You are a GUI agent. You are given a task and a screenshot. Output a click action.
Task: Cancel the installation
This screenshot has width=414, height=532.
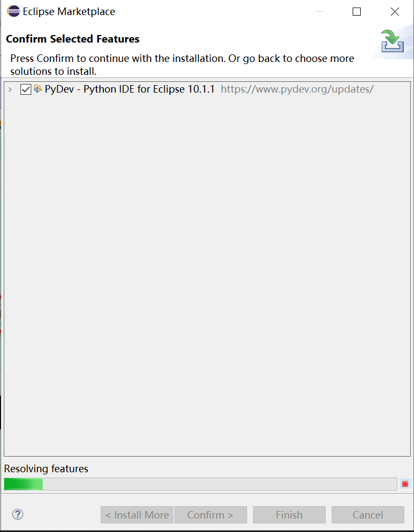(x=368, y=514)
